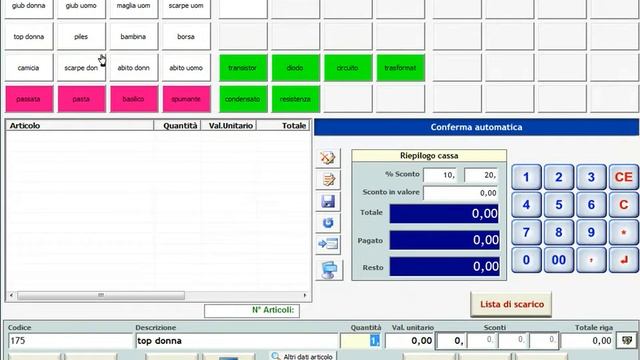640x360 pixels.
Task: Click the first % Sconto field showing 10
Action: [440, 175]
